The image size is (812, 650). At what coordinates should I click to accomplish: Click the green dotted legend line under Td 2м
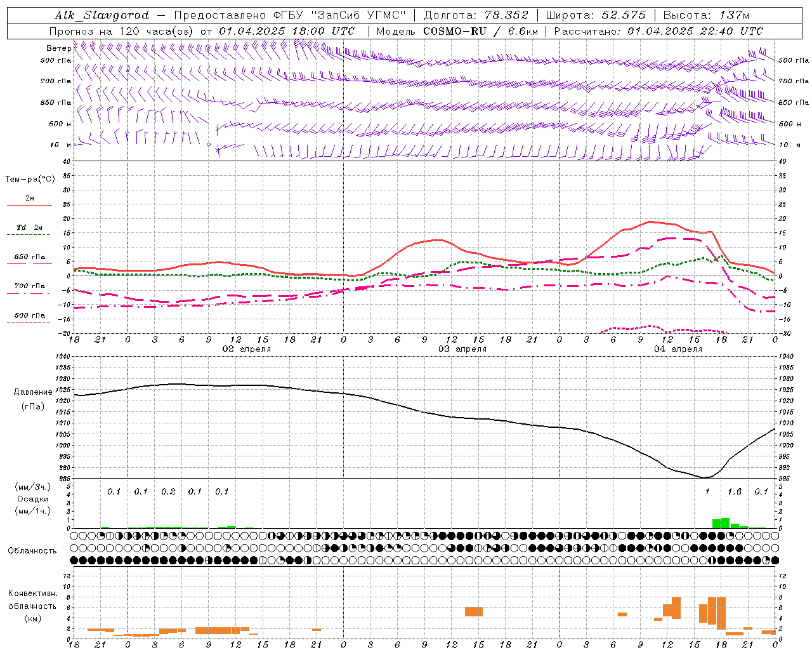(x=28, y=235)
